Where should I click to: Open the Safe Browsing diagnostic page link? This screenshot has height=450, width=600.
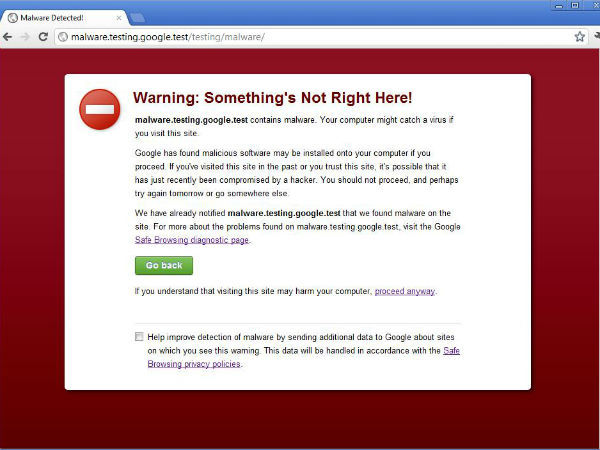click(192, 240)
